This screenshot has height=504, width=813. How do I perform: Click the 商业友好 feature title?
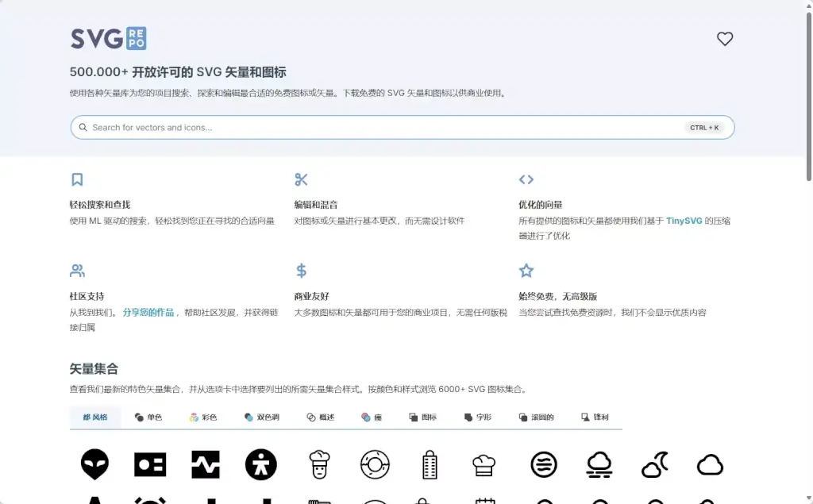tap(311, 297)
